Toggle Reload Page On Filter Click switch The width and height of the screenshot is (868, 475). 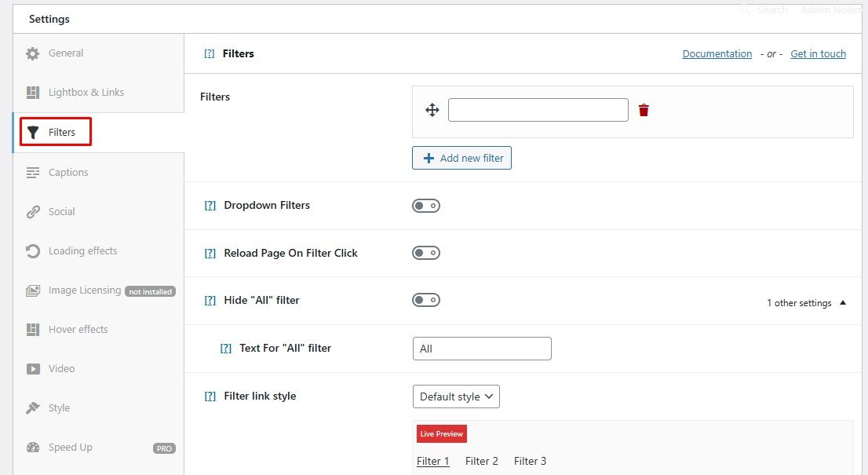tap(426, 253)
